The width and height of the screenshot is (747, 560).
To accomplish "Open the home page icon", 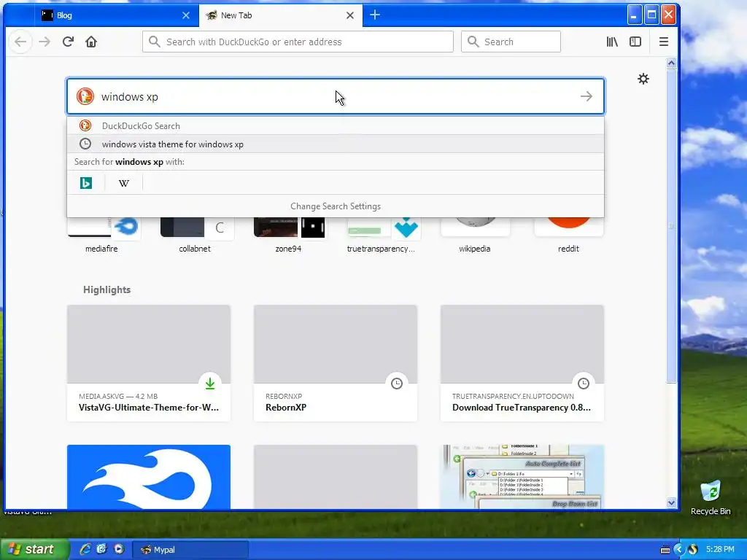I will point(91,42).
